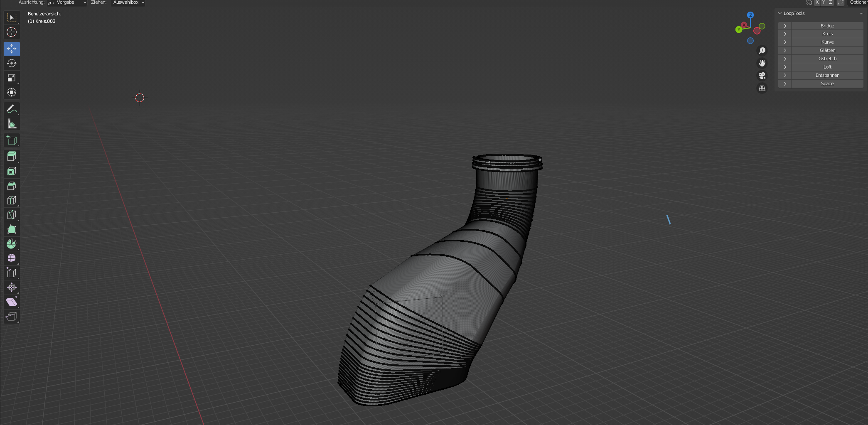Select the Extrude Region tool
Image resolution: width=868 pixels, height=425 pixels.
[12, 157]
